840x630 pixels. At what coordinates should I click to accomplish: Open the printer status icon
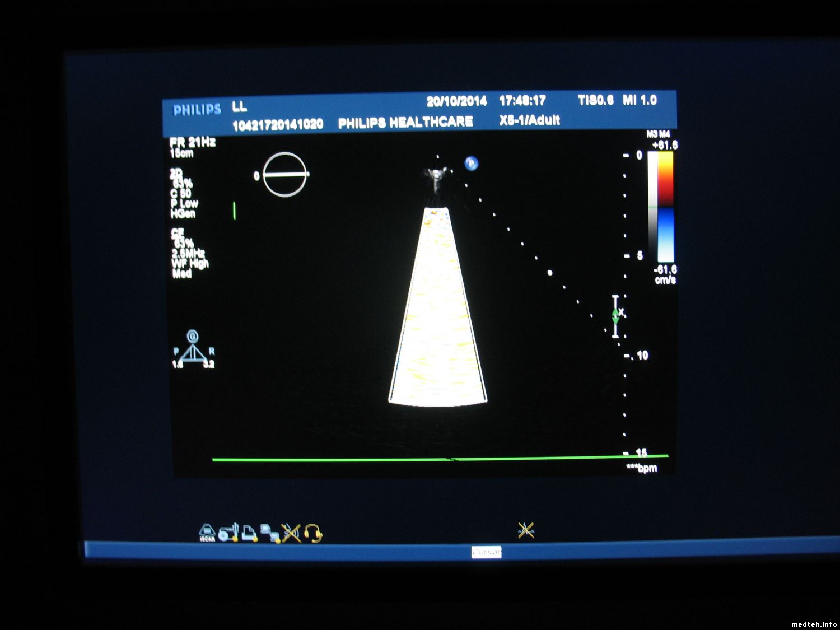tap(250, 534)
